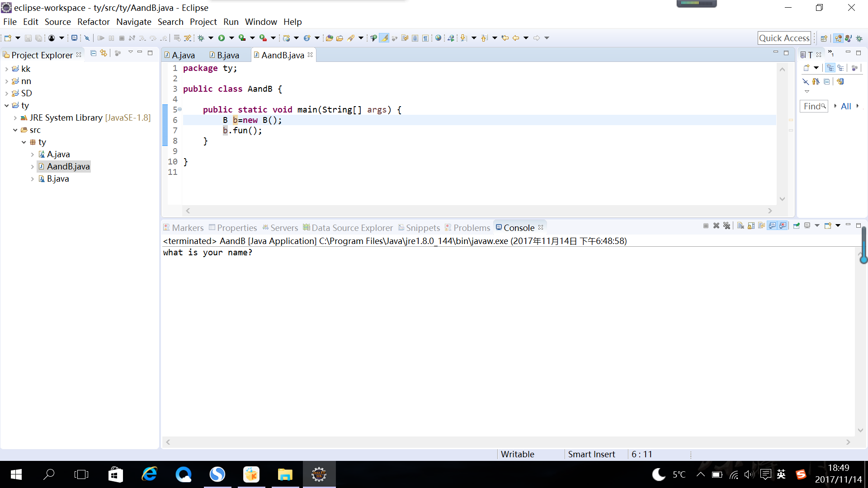Click the New Java Class toolbar icon

(x=307, y=38)
